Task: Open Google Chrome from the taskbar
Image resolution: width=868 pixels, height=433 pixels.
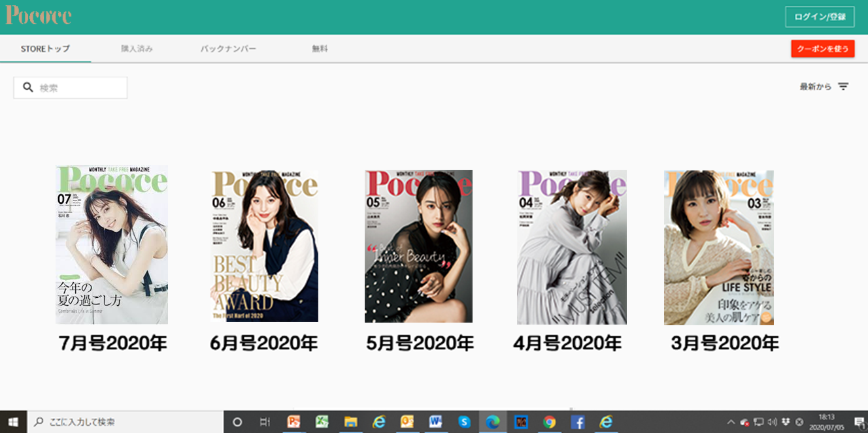Action: pos(549,422)
